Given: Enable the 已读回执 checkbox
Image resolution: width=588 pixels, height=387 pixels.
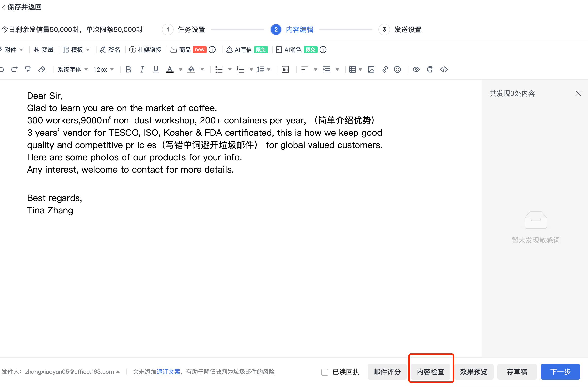Looking at the screenshot, I should 325,372.
